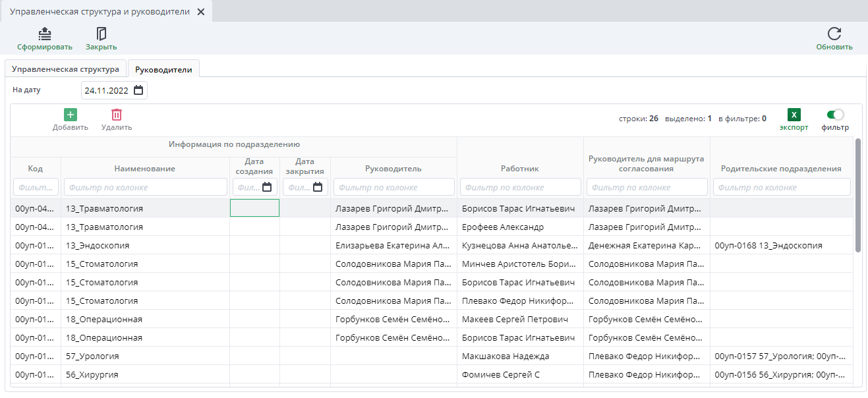
Task: Sort by Наименование column header
Action: 145,169
